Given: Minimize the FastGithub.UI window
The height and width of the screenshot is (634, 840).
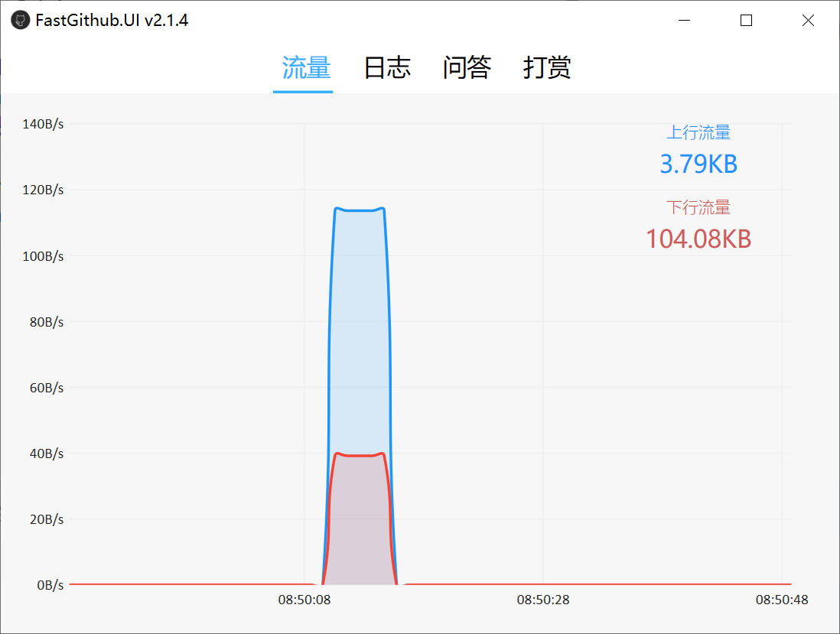Looking at the screenshot, I should tap(684, 21).
